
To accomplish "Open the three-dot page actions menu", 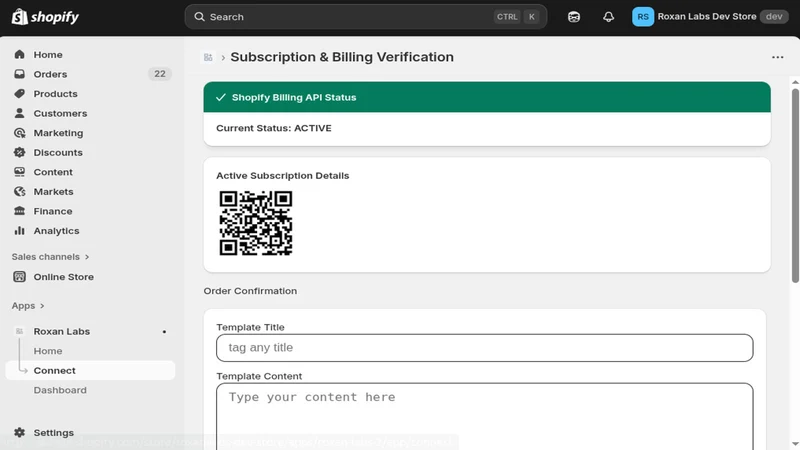I will [x=778, y=57].
